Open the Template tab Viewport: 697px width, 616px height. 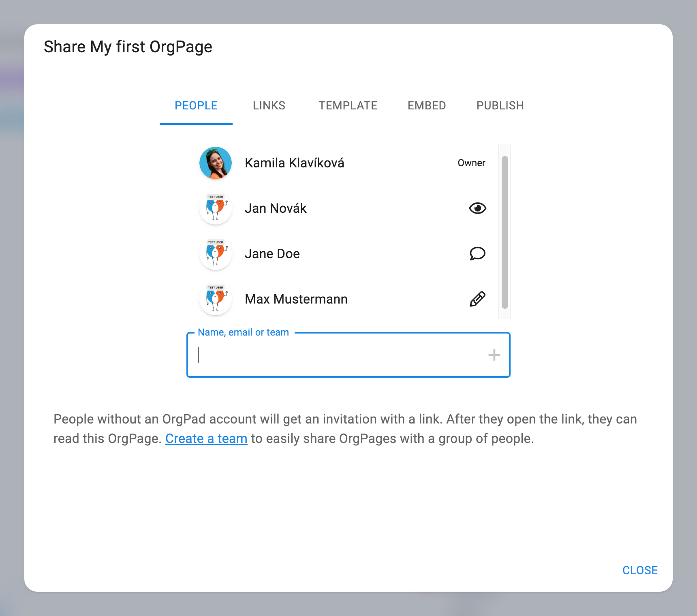click(x=348, y=106)
